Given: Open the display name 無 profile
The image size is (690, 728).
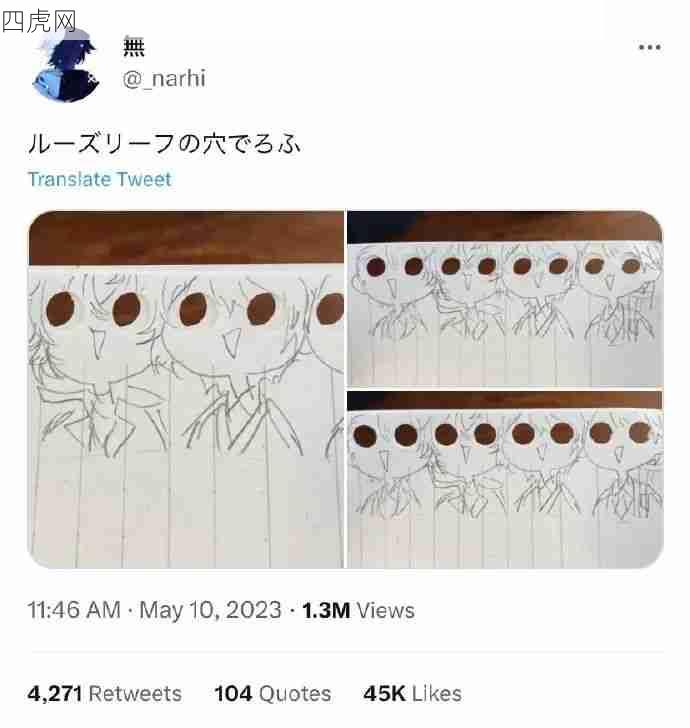Looking at the screenshot, I should click(134, 46).
